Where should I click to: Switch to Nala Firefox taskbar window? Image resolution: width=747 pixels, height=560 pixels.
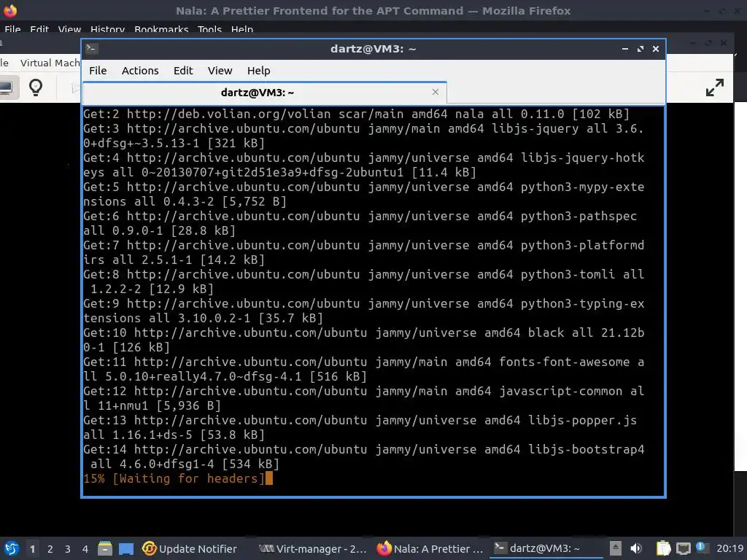pyautogui.click(x=430, y=548)
